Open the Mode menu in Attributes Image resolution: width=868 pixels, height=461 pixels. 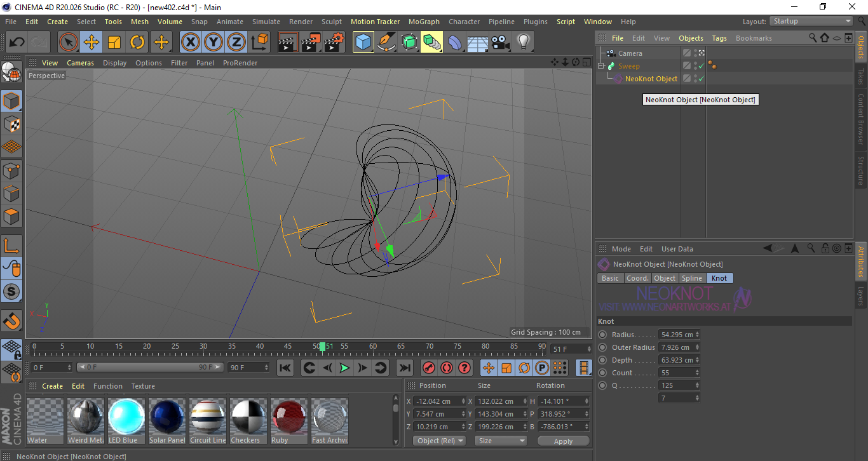[621, 249]
